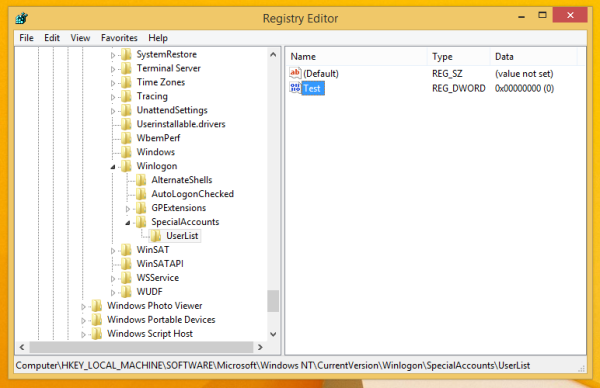Image resolution: width=600 pixels, height=388 pixels.
Task: Collapse the Winlogon key
Action: click(113, 167)
